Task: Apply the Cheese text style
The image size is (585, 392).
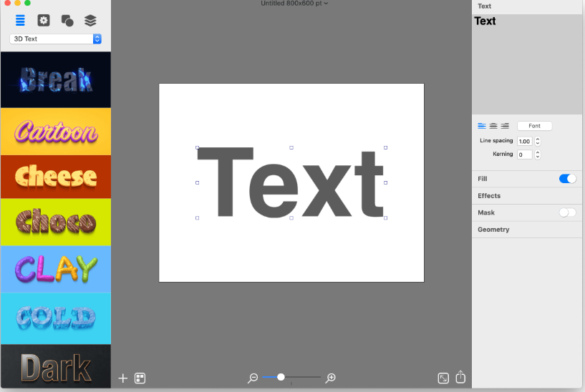Action: pos(56,177)
